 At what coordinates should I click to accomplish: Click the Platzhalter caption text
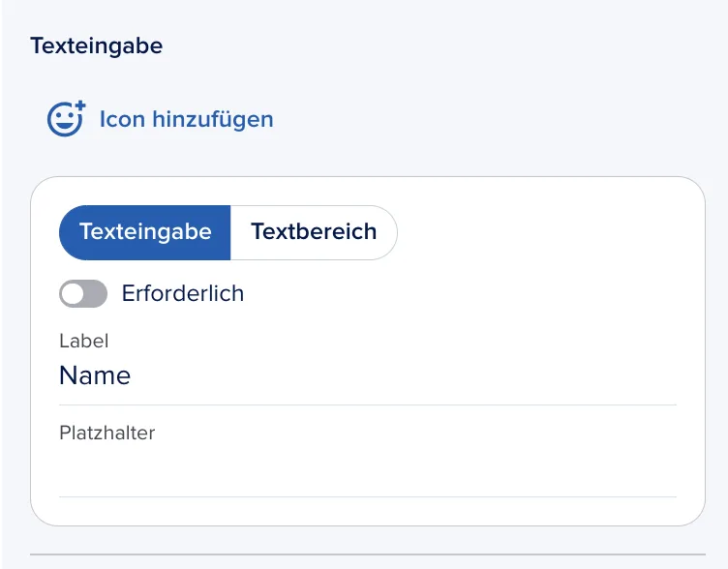click(107, 433)
